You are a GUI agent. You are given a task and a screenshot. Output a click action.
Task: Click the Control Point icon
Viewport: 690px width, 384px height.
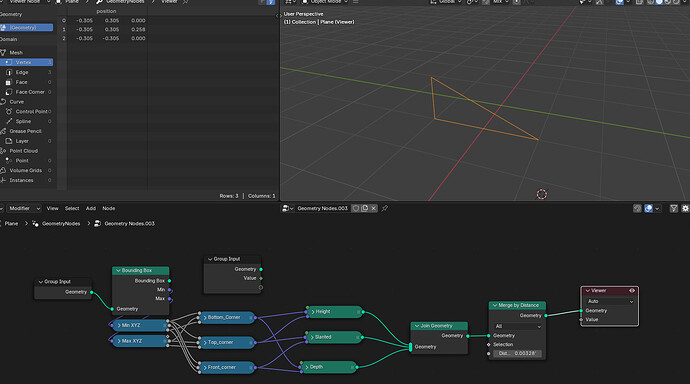click(x=9, y=112)
